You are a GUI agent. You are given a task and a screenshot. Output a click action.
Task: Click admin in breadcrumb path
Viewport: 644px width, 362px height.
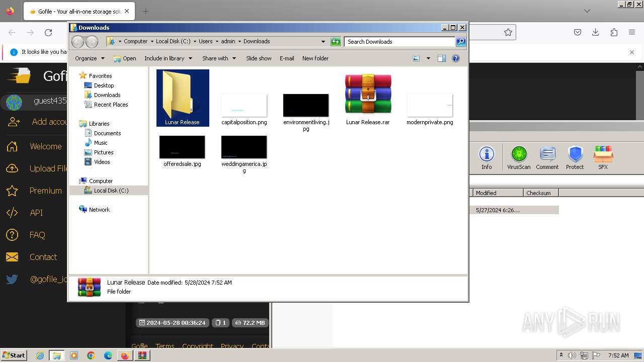tap(228, 42)
